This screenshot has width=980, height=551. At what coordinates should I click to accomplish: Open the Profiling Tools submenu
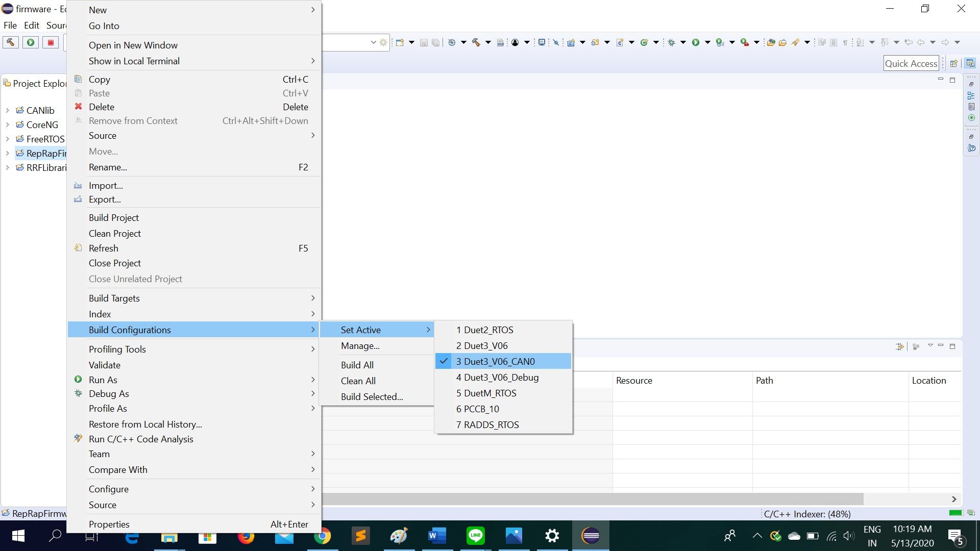pyautogui.click(x=194, y=349)
